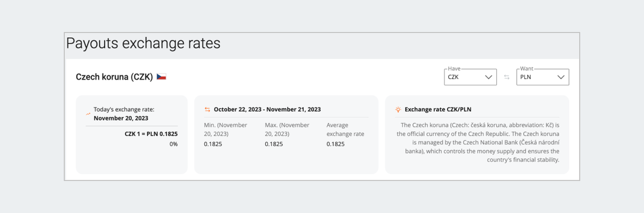
Task: Click the Exchange rate CZK/PLN heading
Action: click(x=438, y=109)
